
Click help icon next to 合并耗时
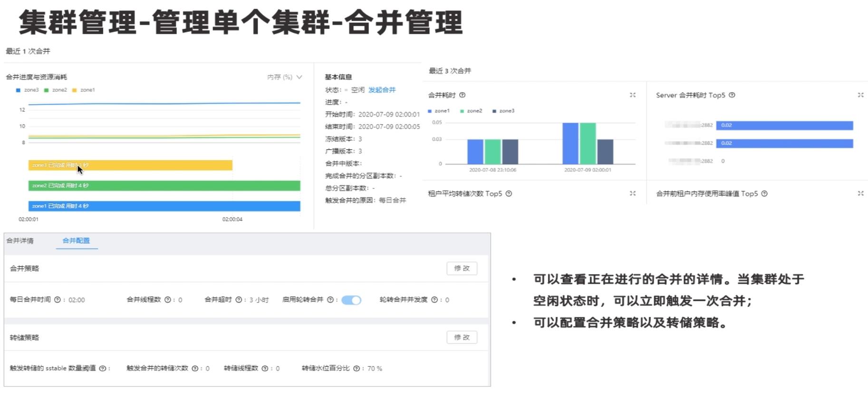coord(462,95)
